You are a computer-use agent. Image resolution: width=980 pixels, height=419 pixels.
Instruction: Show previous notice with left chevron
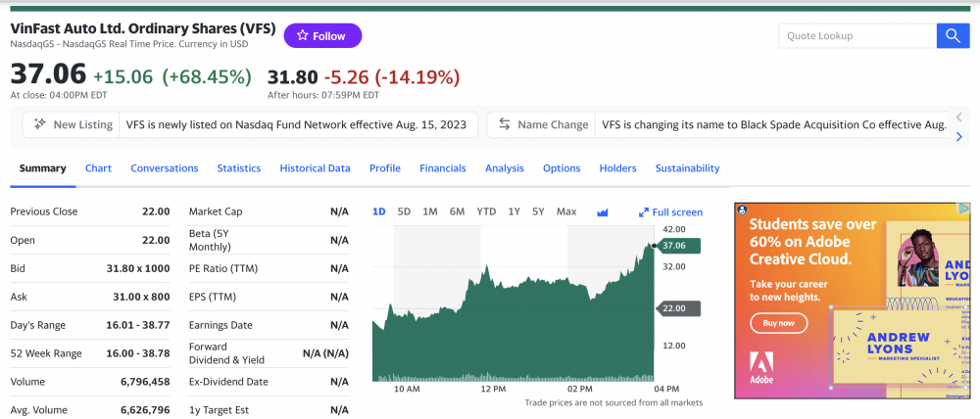[959, 116]
